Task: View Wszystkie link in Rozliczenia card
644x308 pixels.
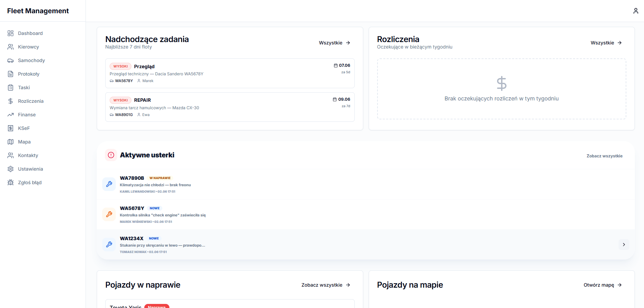Action: click(x=606, y=43)
